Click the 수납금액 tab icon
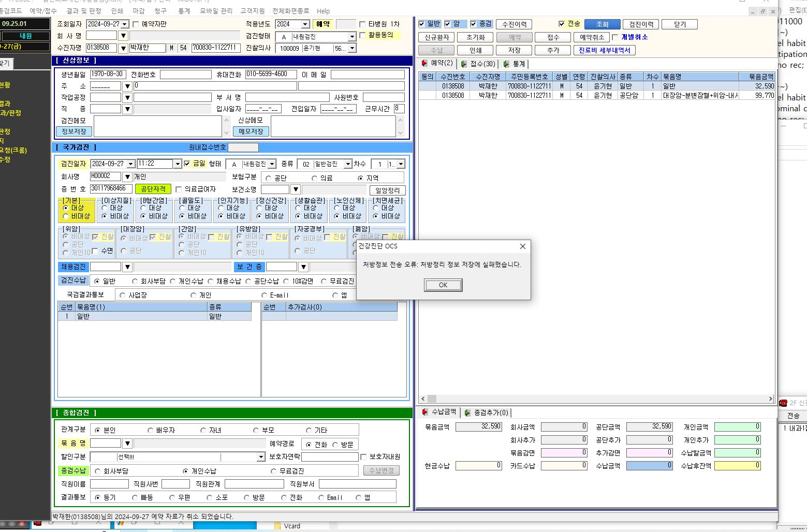 [x=425, y=412]
